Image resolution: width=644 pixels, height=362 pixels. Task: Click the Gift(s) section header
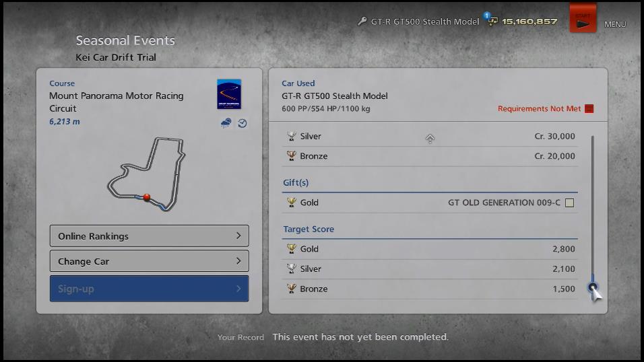coord(296,182)
